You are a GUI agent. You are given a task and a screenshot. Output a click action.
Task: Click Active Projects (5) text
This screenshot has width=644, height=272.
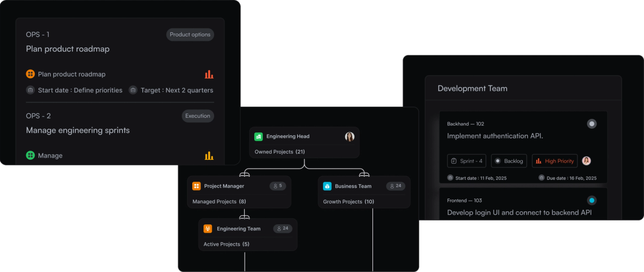coord(226,244)
